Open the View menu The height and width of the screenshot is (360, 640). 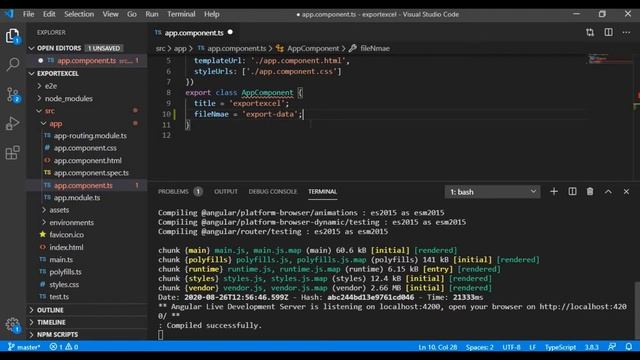pos(110,14)
